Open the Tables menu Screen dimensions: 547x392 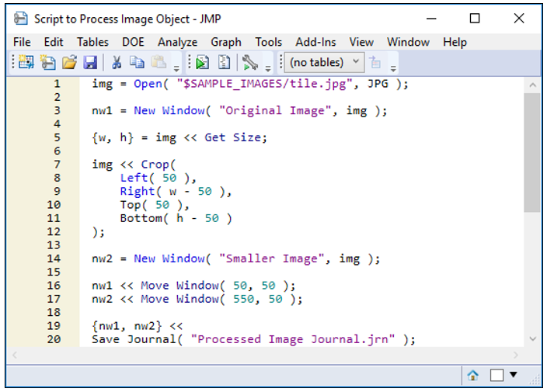[92, 42]
